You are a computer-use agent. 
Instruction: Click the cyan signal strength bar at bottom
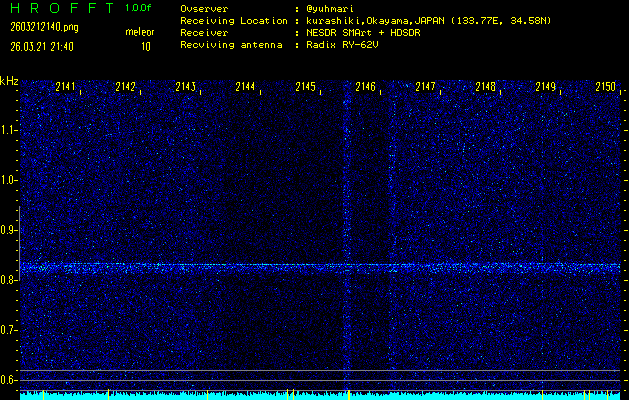[x=320, y=395]
